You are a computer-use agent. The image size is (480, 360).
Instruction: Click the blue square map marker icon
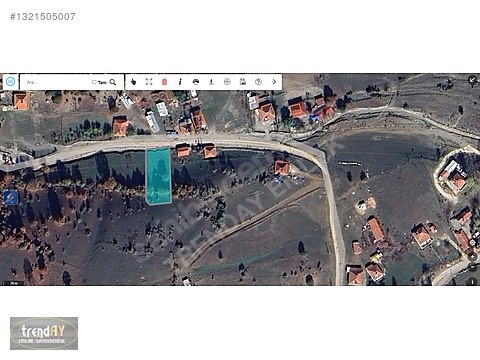click(x=11, y=197)
